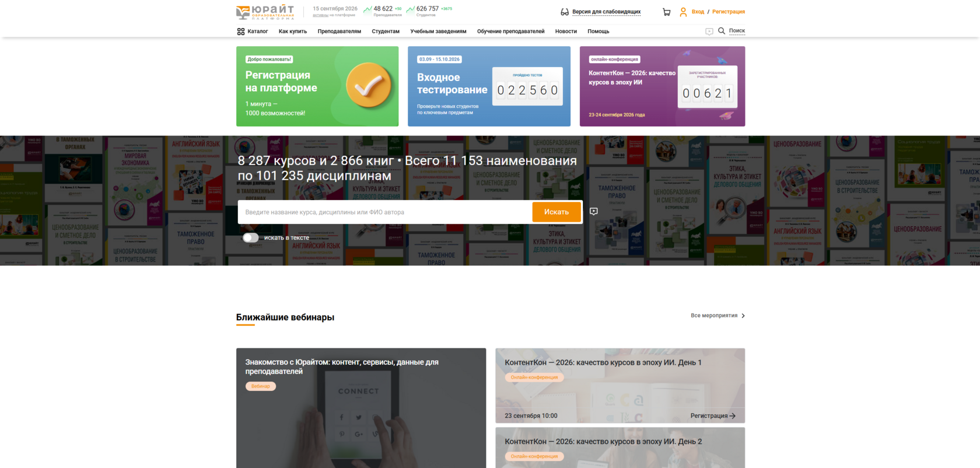Viewport: 980px width, 468px height.
Task: Click the glasses accessibility icon
Action: tap(565, 12)
